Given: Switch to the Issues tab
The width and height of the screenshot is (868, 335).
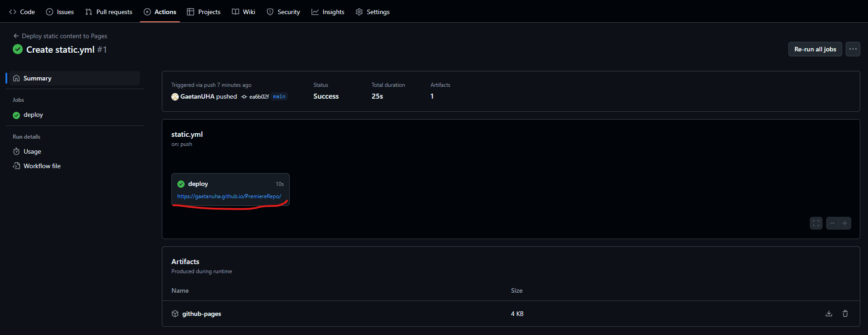Looking at the screenshot, I should pos(60,12).
